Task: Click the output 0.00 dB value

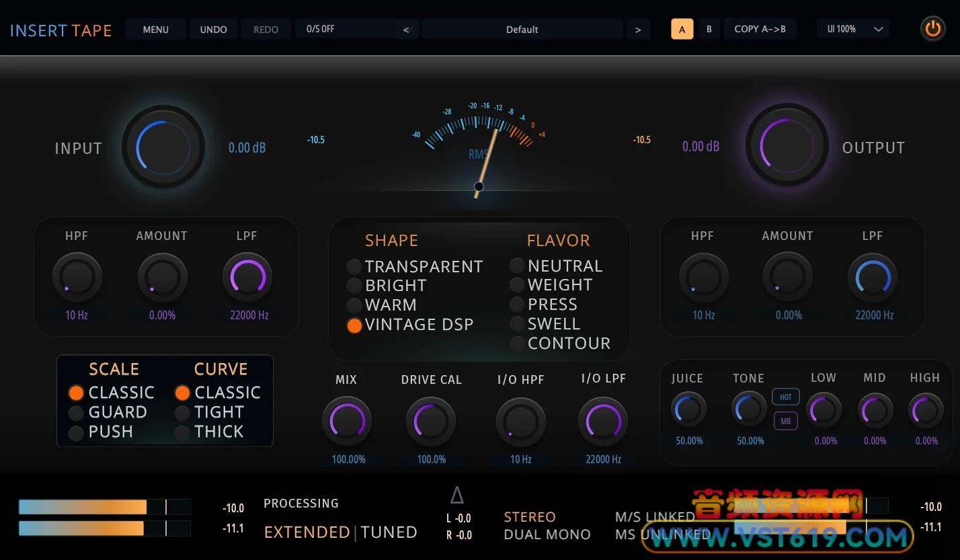Action: (701, 147)
